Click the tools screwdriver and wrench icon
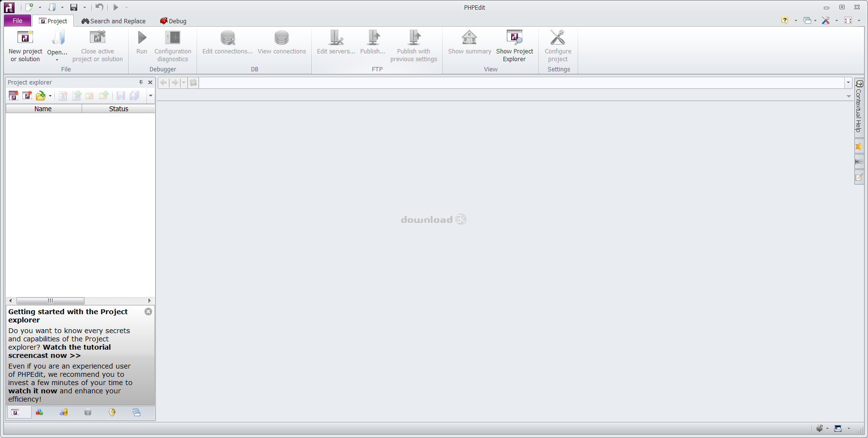The image size is (868, 438). 826,20
